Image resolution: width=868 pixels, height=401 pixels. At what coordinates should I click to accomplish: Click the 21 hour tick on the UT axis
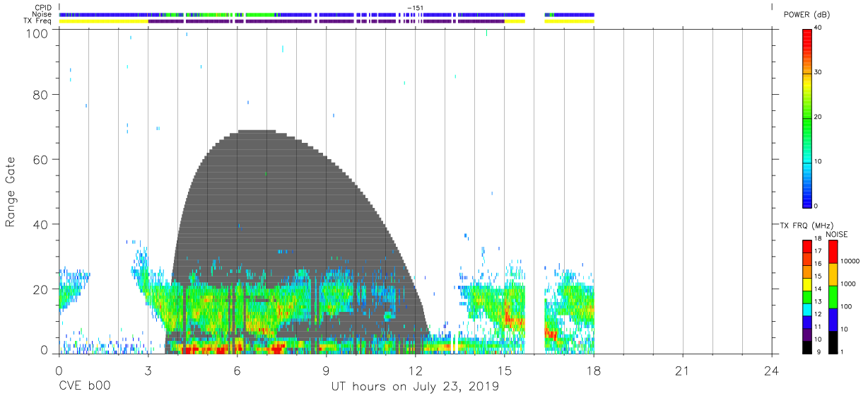(682, 370)
